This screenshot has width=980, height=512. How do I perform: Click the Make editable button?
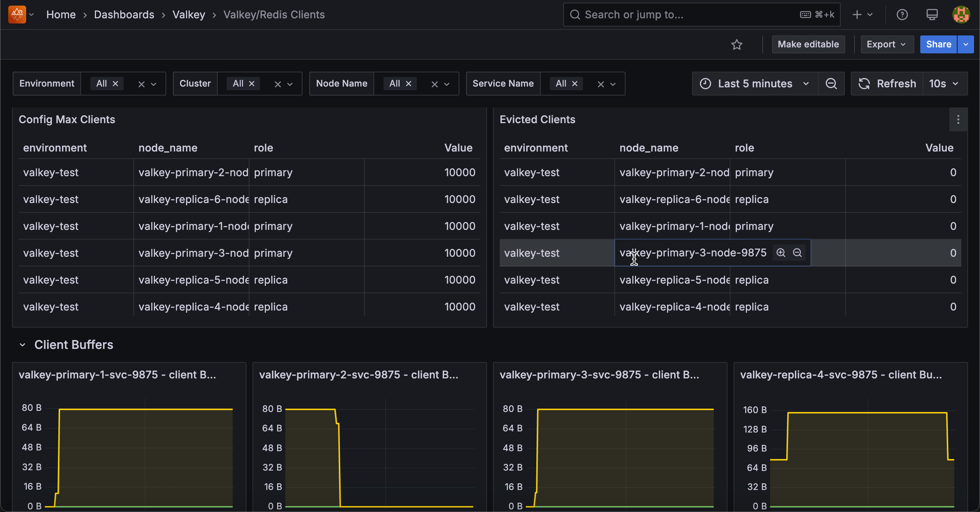pyautogui.click(x=808, y=44)
